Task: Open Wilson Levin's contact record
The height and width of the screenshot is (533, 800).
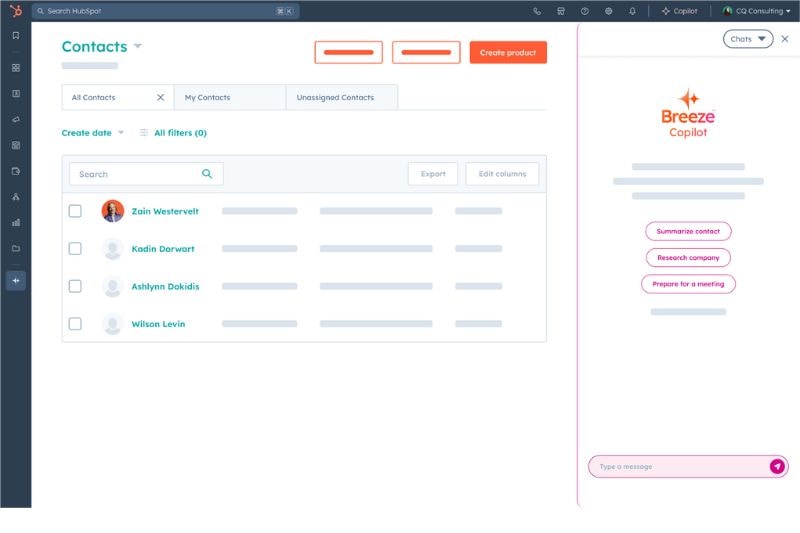Action: click(x=158, y=324)
